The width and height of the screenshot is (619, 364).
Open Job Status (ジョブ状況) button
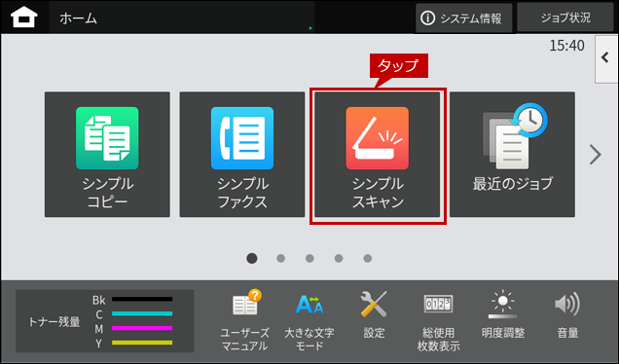[565, 18]
